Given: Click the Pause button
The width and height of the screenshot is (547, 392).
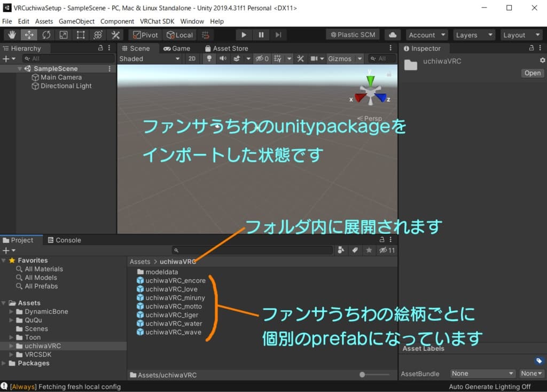Looking at the screenshot, I should (261, 35).
